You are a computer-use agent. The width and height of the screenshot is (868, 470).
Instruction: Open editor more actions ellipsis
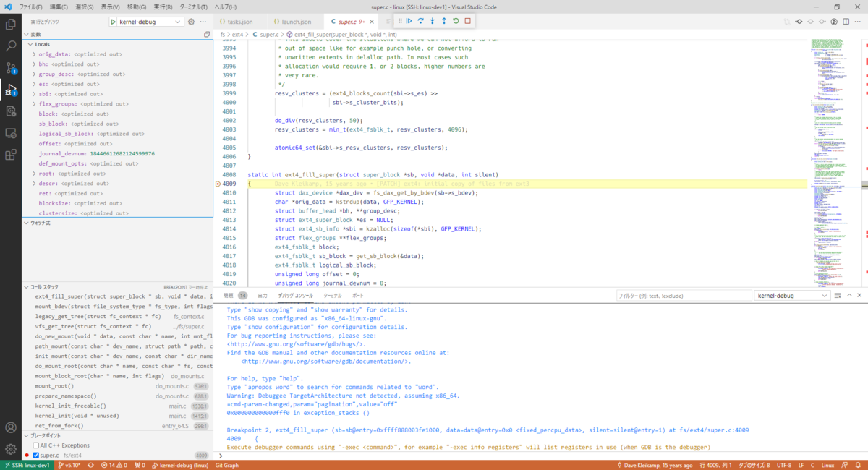point(859,21)
